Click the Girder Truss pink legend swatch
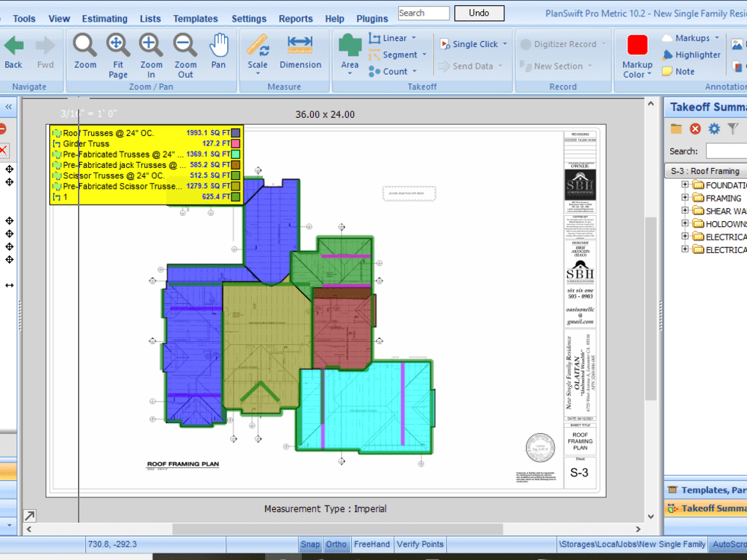The width and height of the screenshot is (747, 560). 235,143
